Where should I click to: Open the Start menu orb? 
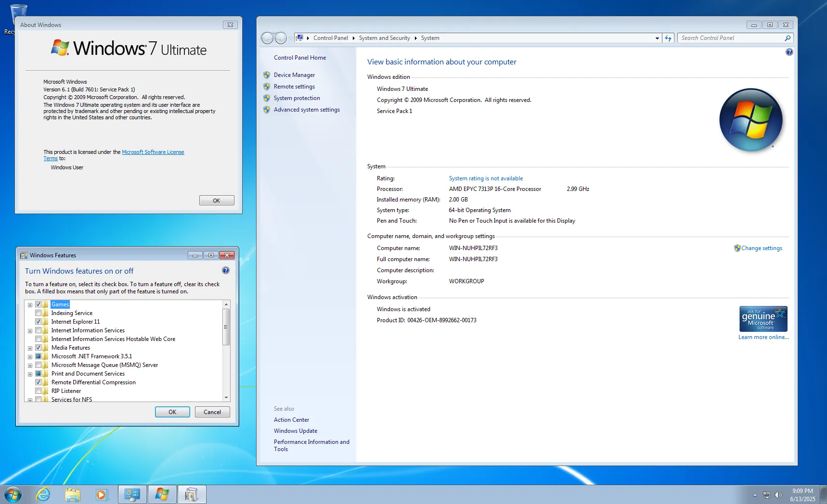coord(13,494)
